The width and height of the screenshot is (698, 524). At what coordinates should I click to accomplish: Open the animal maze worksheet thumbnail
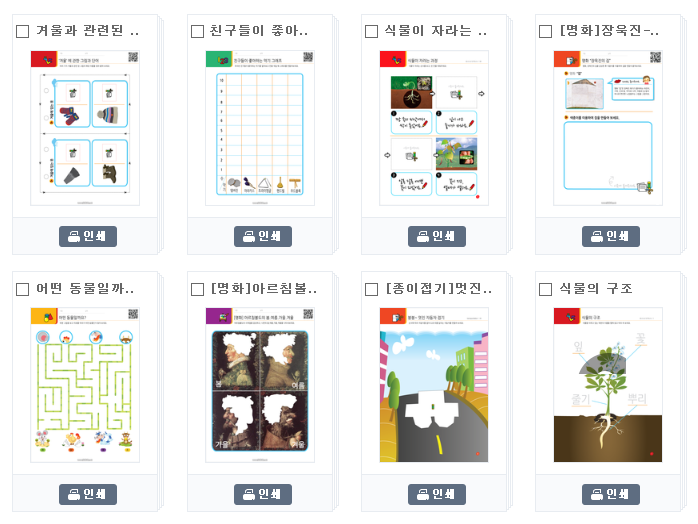click(x=85, y=385)
